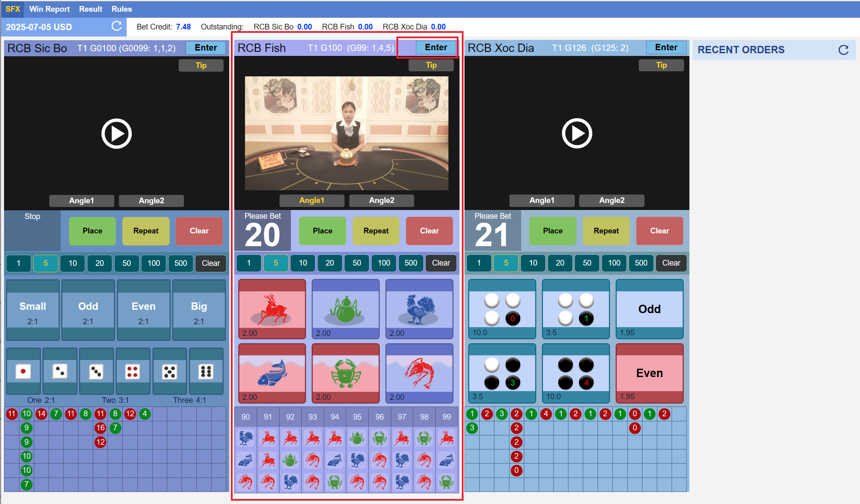Click result 16 in Sic Bo roadmap

100,428
